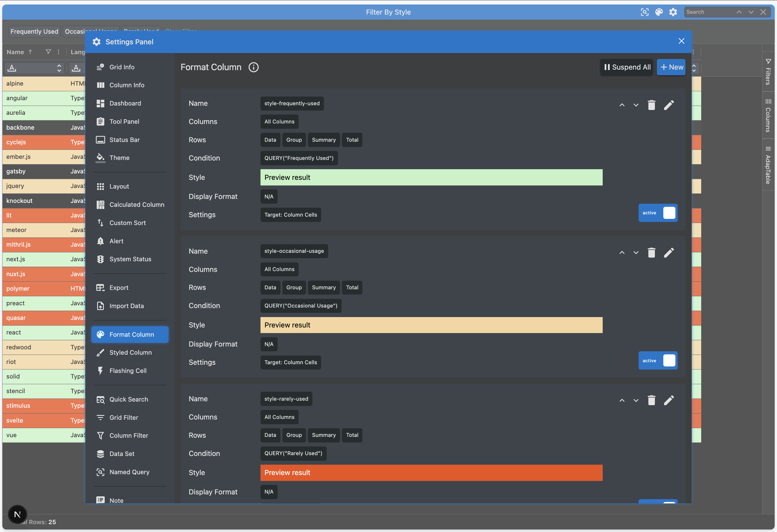This screenshot has width=777, height=532.
Task: Click Suspend All button
Action: click(627, 67)
